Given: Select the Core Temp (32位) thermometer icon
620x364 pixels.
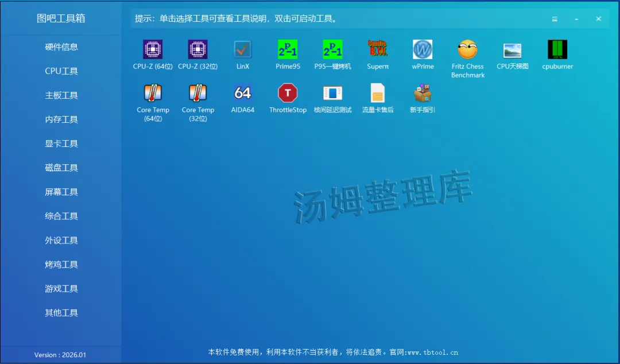Looking at the screenshot, I should click(x=197, y=93).
